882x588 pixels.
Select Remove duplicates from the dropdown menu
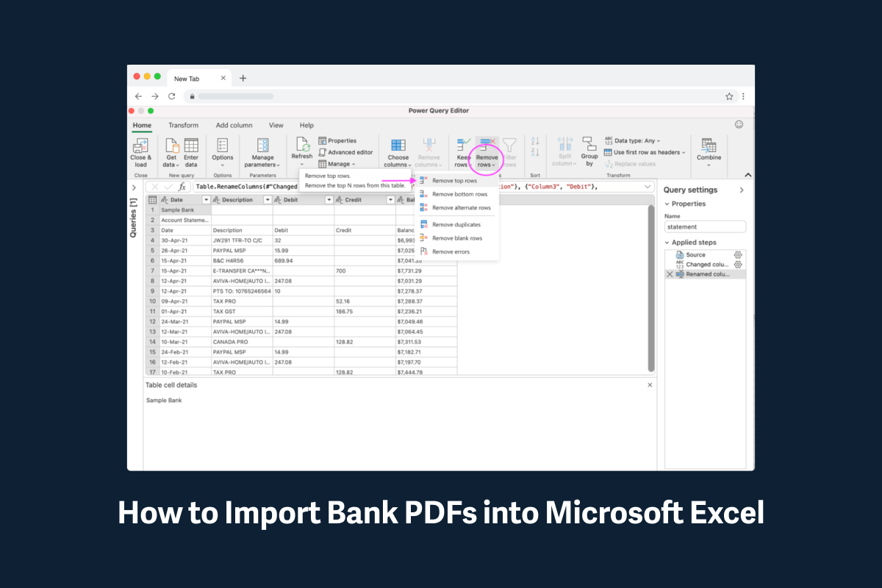pos(457,224)
